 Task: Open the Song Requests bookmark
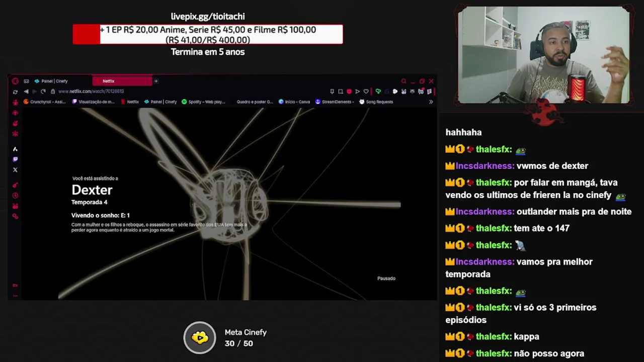pyautogui.click(x=376, y=102)
